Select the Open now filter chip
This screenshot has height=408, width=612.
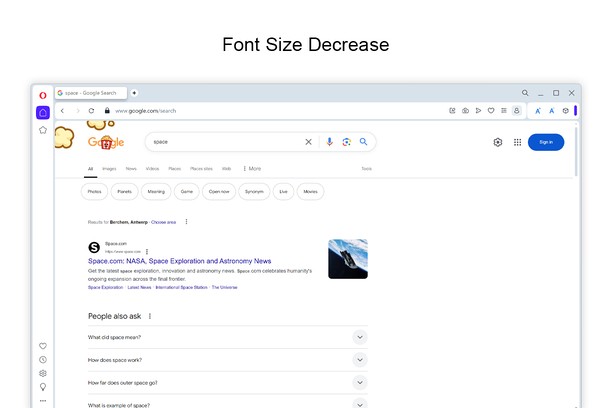219,192
